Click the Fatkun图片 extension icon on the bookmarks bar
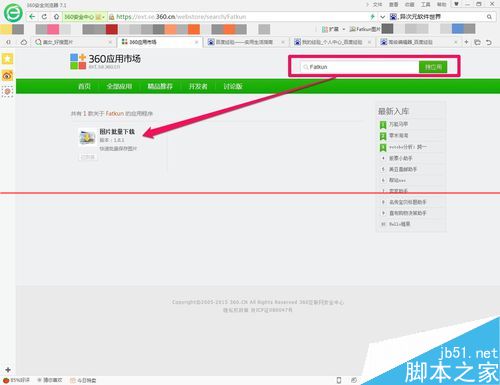 click(x=365, y=29)
